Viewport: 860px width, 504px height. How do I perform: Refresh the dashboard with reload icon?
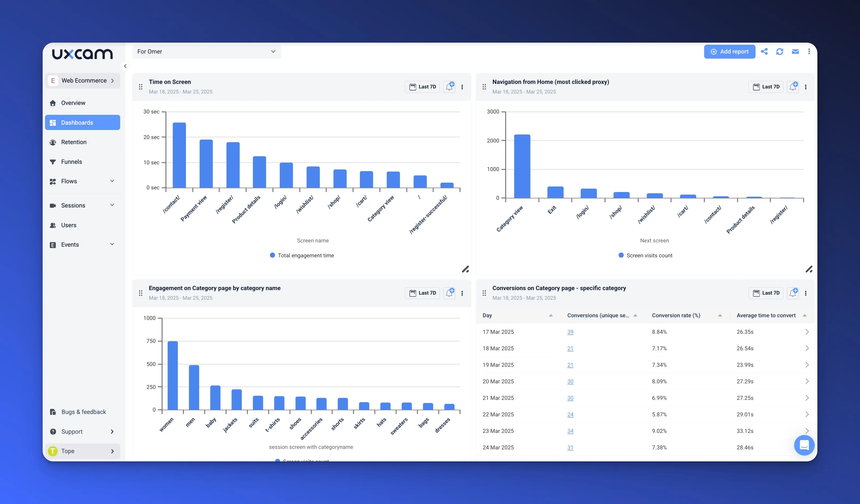point(780,51)
